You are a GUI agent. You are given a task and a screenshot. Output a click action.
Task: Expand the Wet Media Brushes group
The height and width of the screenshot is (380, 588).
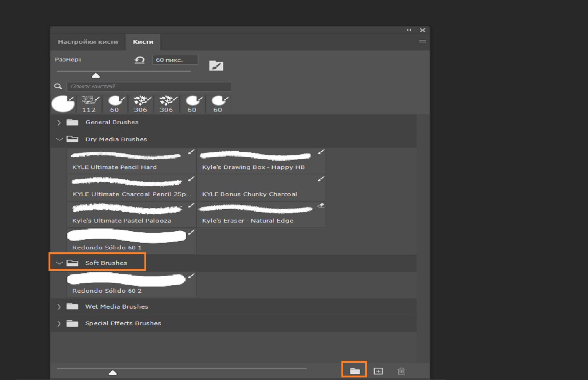click(x=59, y=307)
